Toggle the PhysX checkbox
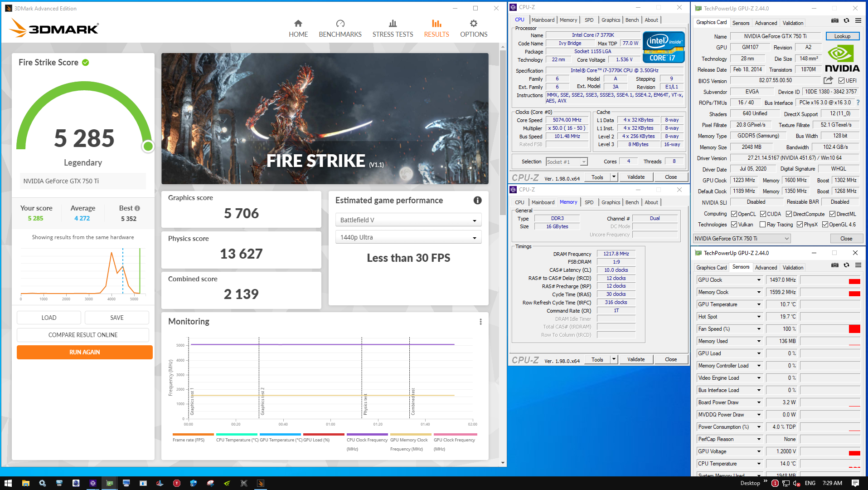The width and height of the screenshot is (868, 490). pos(800,225)
